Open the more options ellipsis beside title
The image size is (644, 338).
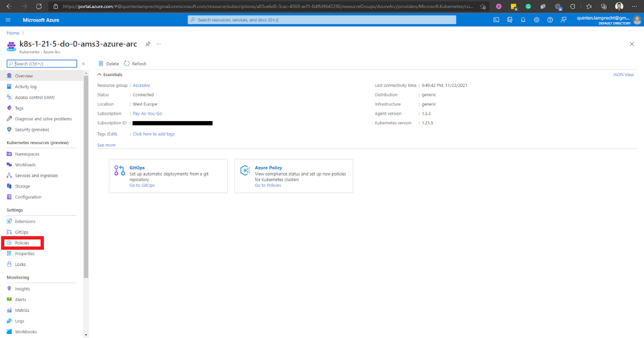(158, 44)
